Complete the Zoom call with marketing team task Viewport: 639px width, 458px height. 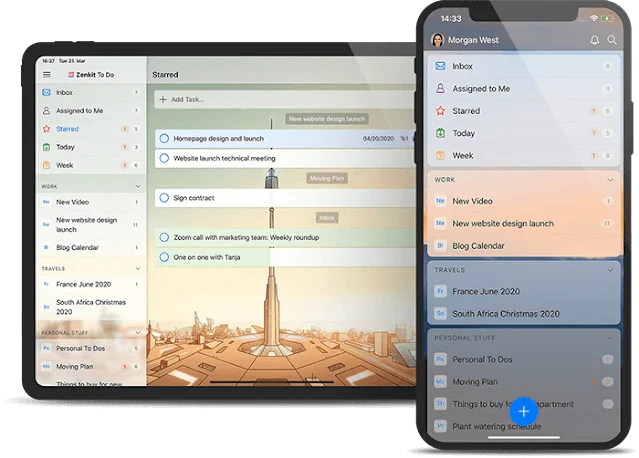pyautogui.click(x=164, y=238)
